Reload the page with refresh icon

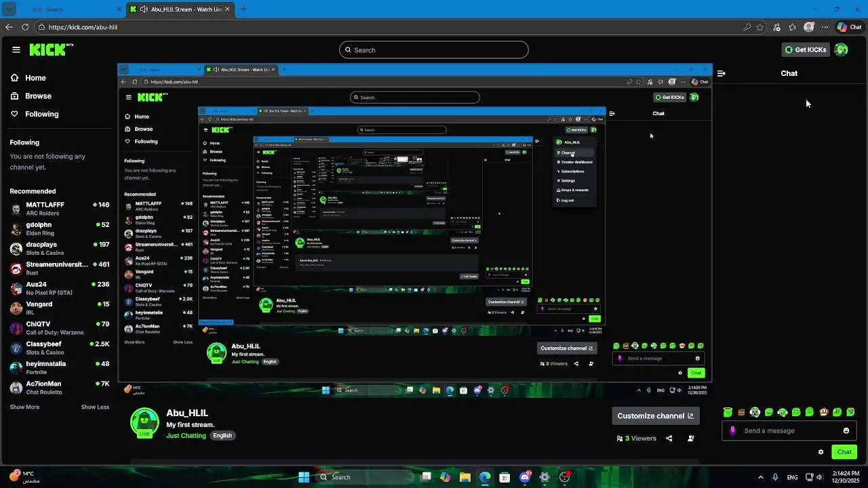(x=25, y=27)
